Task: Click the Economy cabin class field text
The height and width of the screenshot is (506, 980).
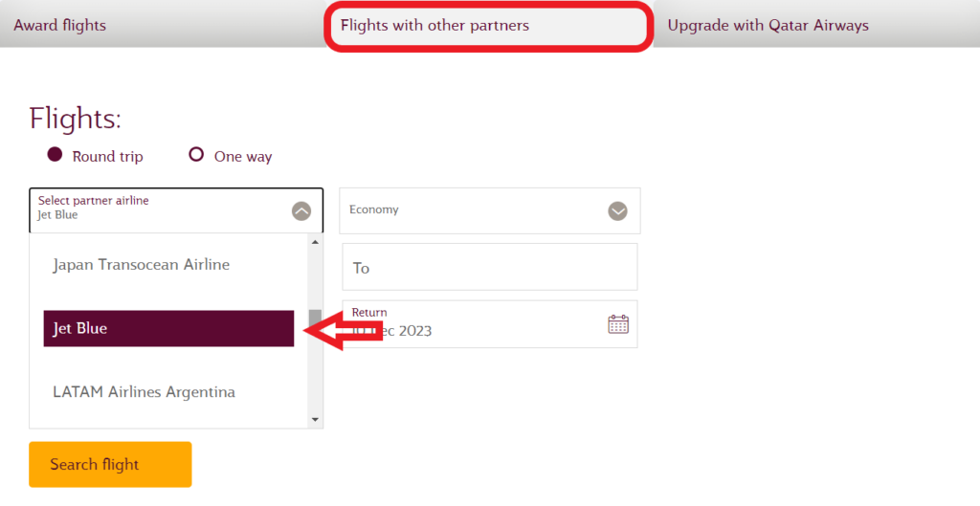Action: click(x=374, y=209)
